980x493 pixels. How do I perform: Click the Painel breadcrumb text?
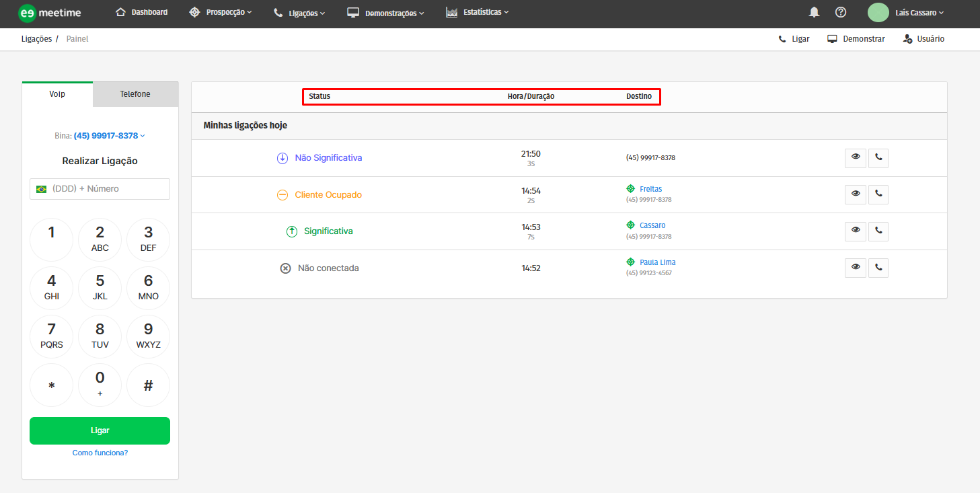[x=77, y=39]
